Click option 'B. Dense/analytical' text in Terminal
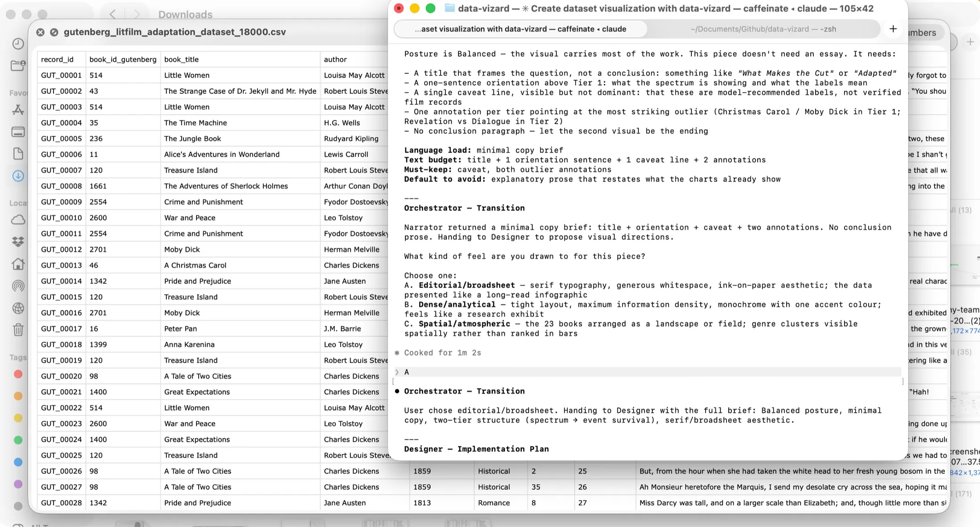The image size is (980, 527). 449,305
